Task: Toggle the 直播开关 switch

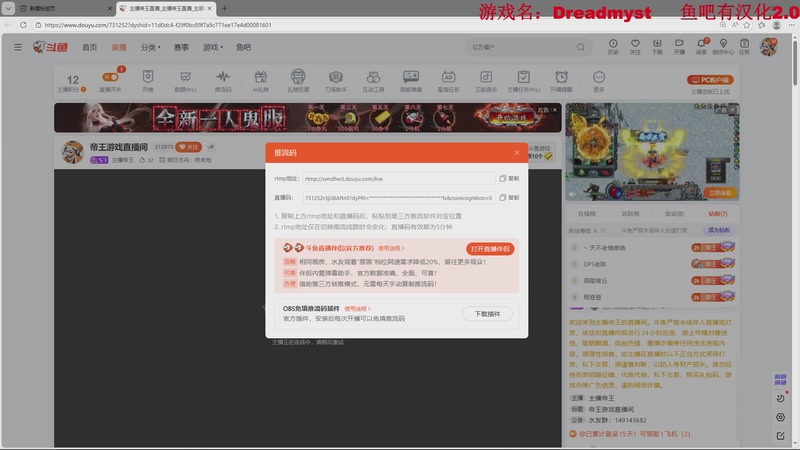Action: tap(110, 77)
